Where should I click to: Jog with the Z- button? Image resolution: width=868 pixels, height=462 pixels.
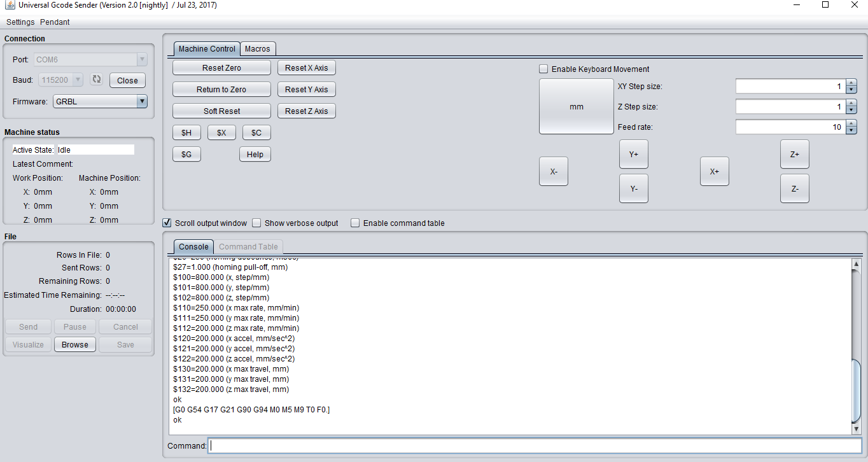(795, 188)
